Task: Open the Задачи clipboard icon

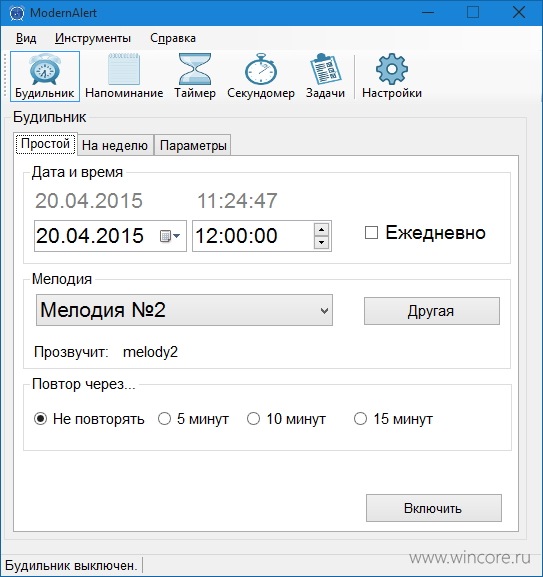Action: click(325, 69)
